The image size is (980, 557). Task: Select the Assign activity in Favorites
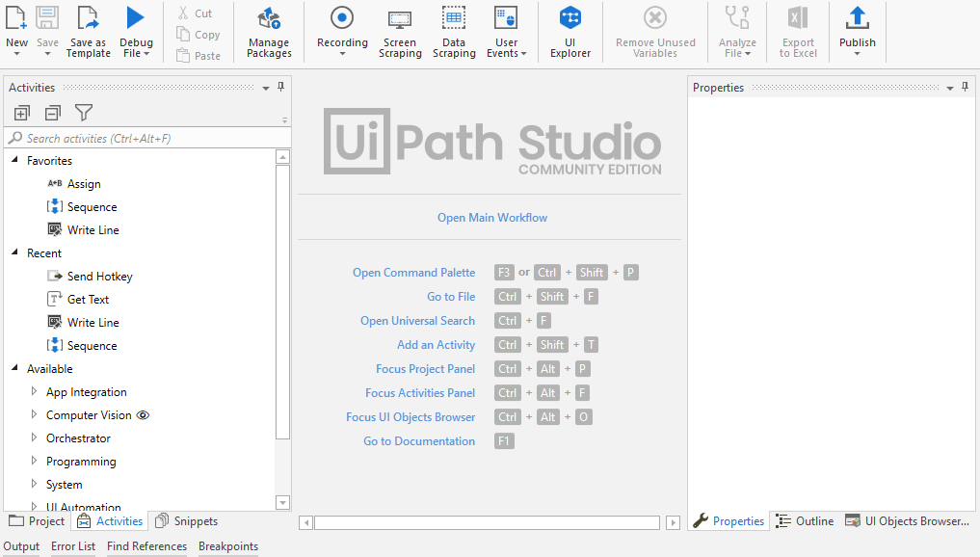pos(74,184)
